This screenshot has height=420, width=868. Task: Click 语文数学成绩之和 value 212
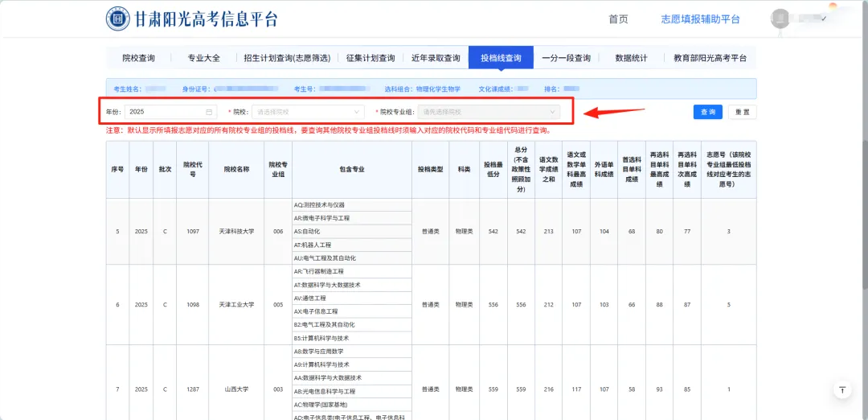548,305
